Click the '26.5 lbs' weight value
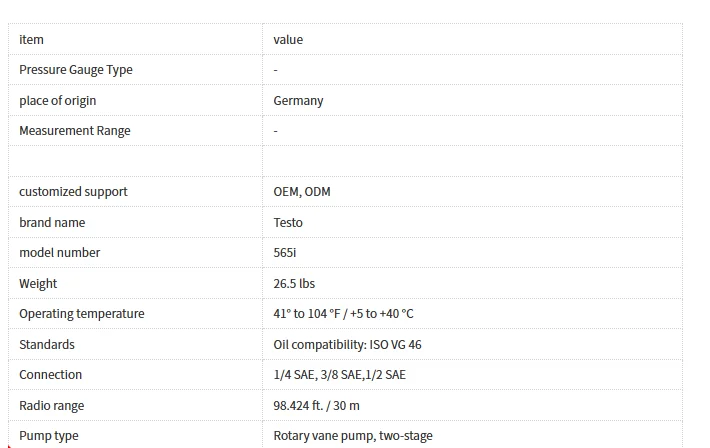The image size is (710, 448). (294, 284)
